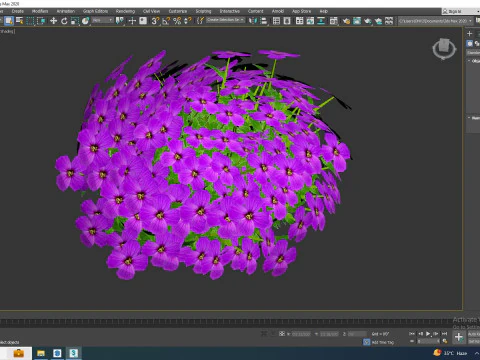The height and width of the screenshot is (360, 480).
Task: Open Time Configuration
Action: [x=445, y=341]
